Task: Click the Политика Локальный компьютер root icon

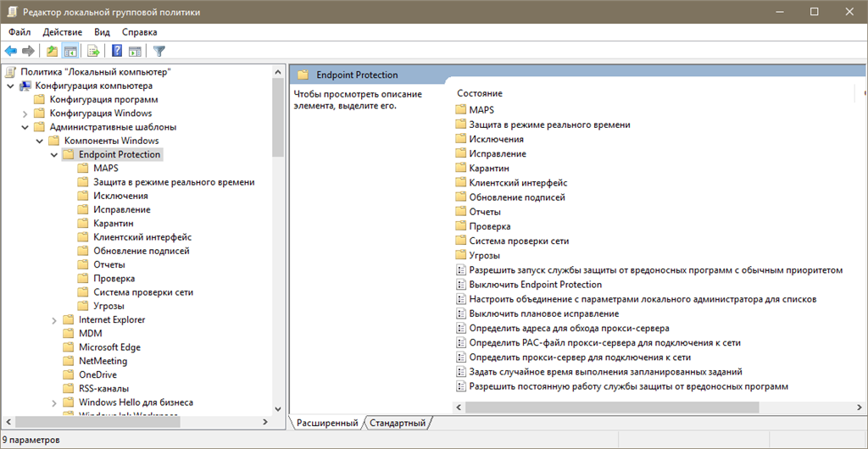Action: click(x=11, y=71)
